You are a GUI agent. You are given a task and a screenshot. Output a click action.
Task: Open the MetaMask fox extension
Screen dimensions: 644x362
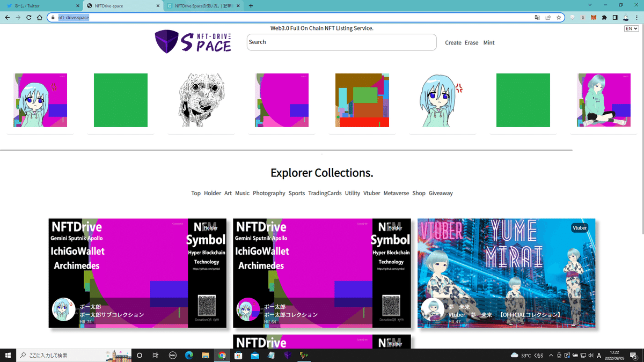click(x=594, y=17)
